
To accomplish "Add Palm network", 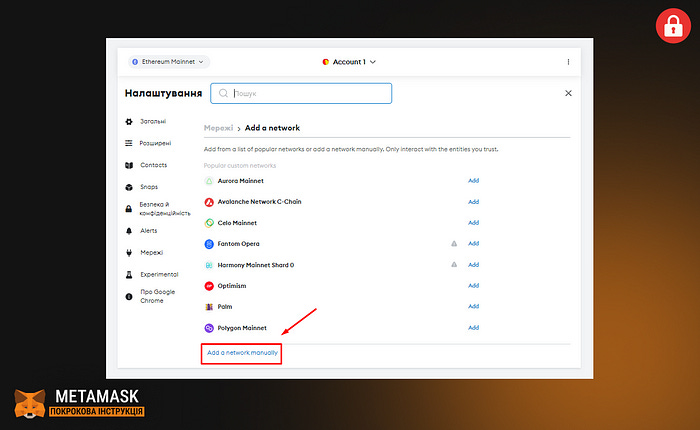I will (473, 306).
